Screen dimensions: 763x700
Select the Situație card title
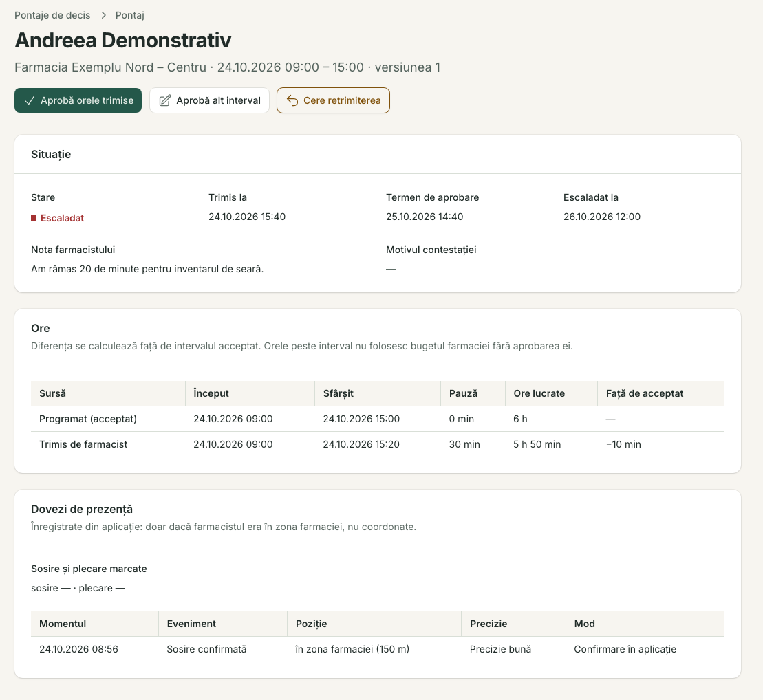[51, 155]
